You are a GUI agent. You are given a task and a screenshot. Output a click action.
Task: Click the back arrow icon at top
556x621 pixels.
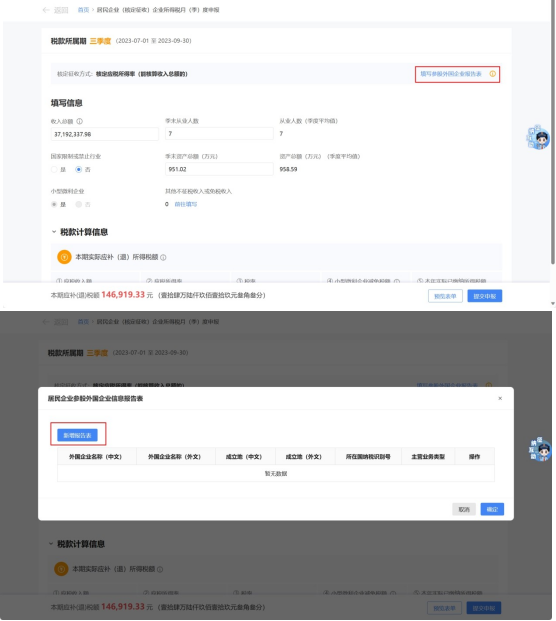pos(46,10)
